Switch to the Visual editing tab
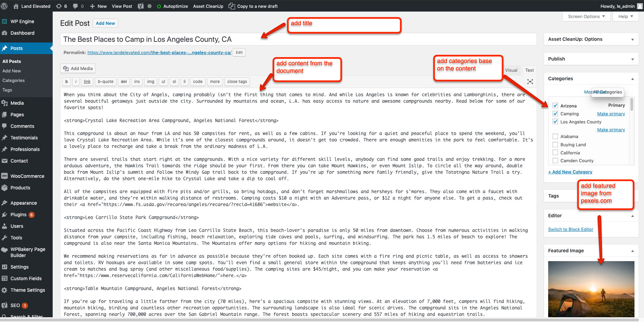Screen dimensions: 644x322 click(x=511, y=70)
